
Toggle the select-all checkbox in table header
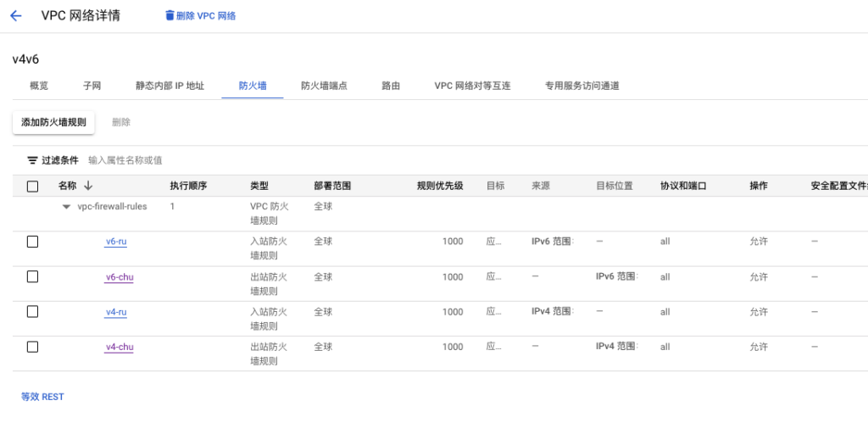33,186
